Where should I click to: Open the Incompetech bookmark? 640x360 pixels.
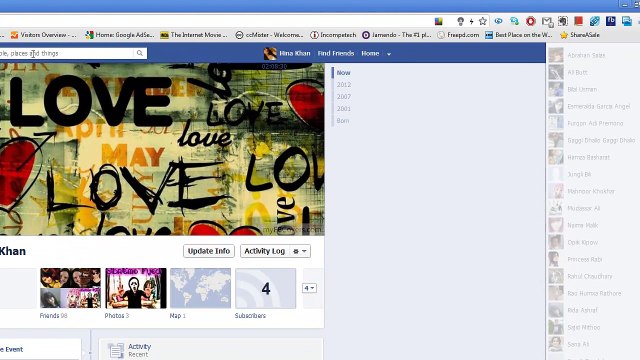[x=333, y=35]
